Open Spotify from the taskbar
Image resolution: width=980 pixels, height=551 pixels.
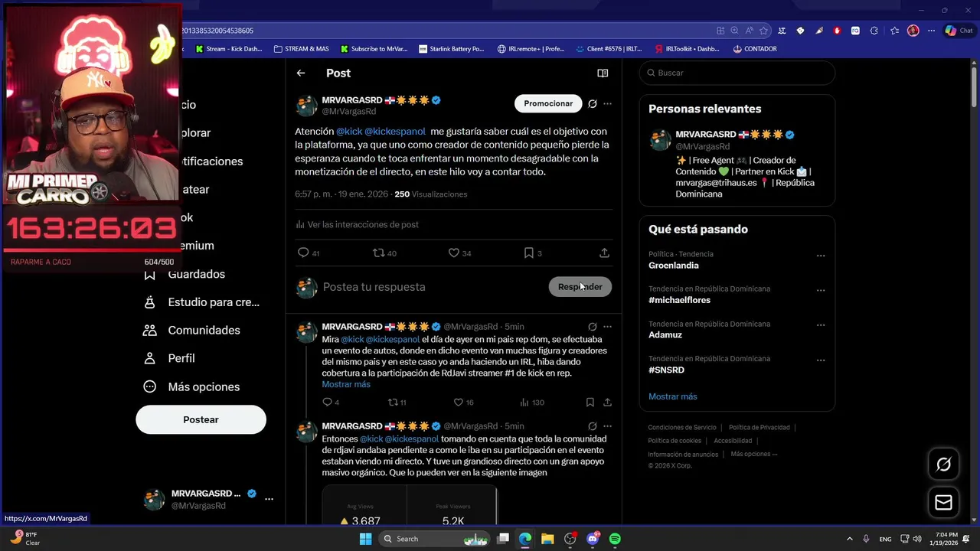(615, 539)
